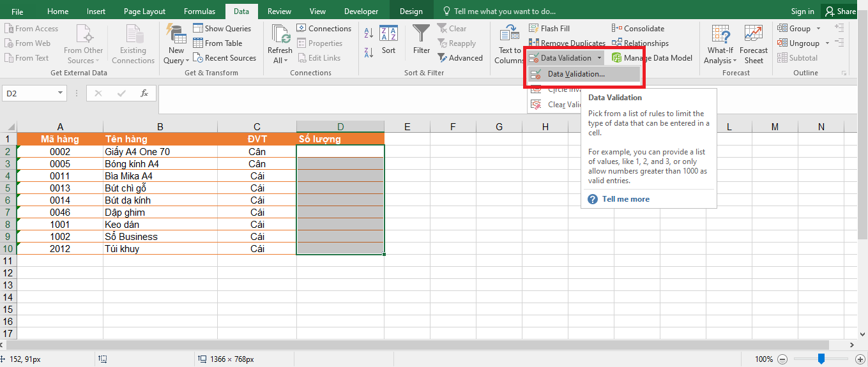This screenshot has height=367, width=868.
Task: Select Data Validation... menu entry
Action: coord(576,74)
